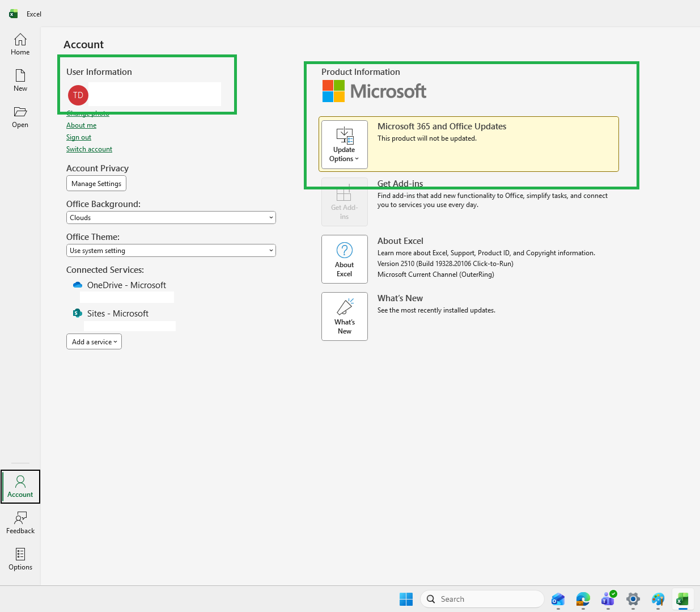Click 'Microsoft 365 and Office Updates' heading
Viewport: 700px width, 612px height.
442,126
